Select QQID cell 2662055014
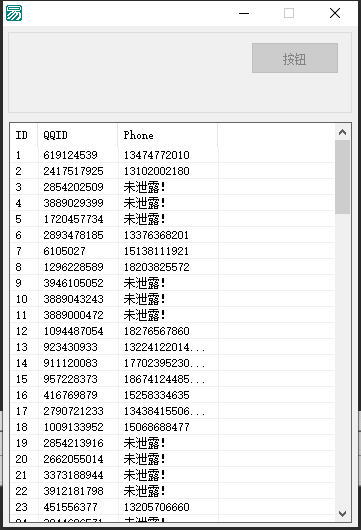 pyautogui.click(x=73, y=459)
